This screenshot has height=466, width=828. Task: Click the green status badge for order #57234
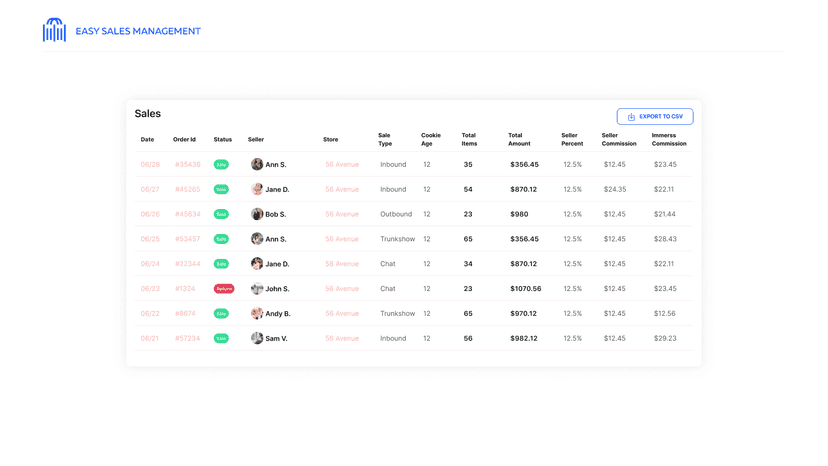[x=221, y=338]
